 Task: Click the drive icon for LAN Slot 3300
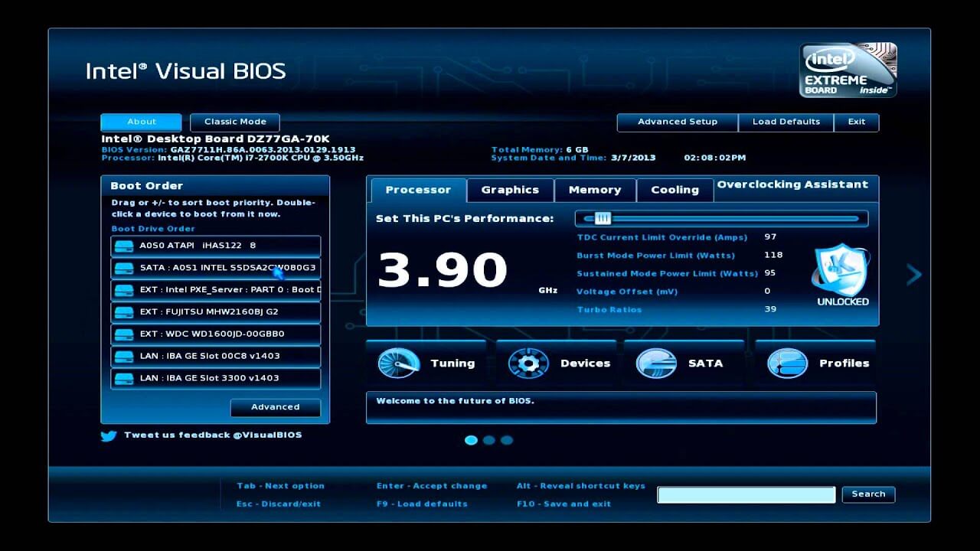(x=123, y=378)
